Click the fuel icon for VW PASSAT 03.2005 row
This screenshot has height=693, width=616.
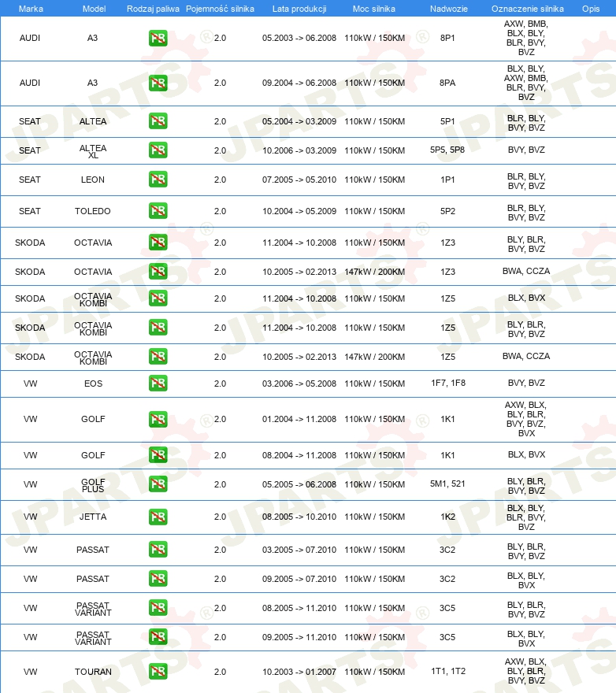(158, 550)
